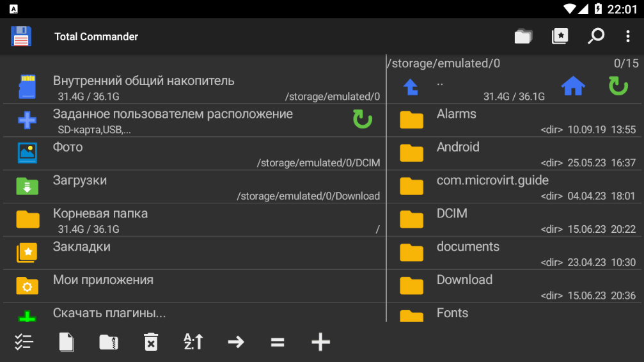Open the Android folder

pyautogui.click(x=515, y=153)
